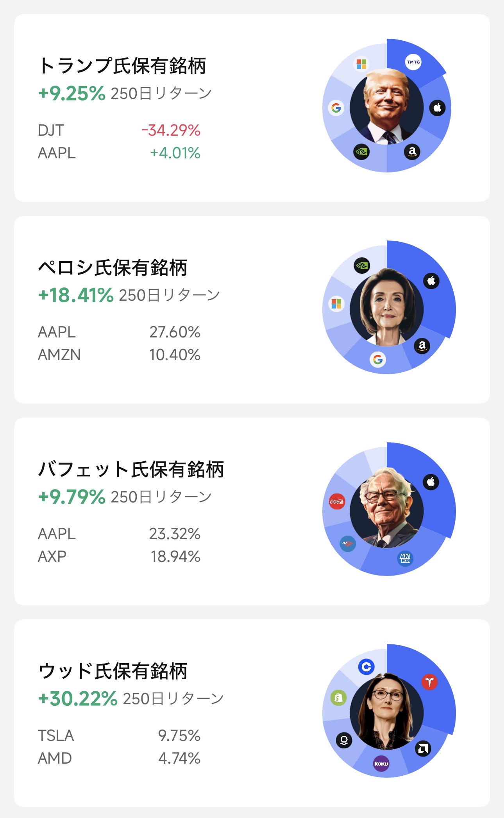Viewport: 504px width, 818px height.
Task: Click the Shopify bag logo icon
Action: pyautogui.click(x=338, y=698)
